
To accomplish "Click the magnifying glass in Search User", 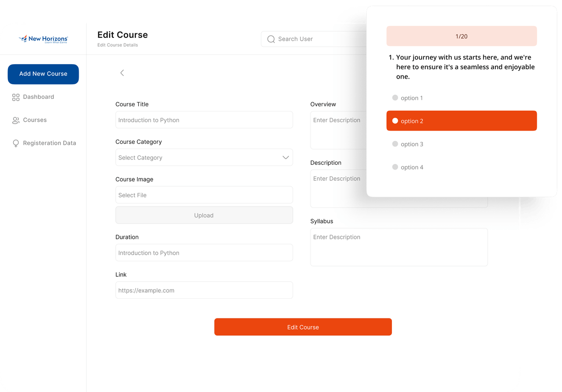I will click(x=271, y=39).
